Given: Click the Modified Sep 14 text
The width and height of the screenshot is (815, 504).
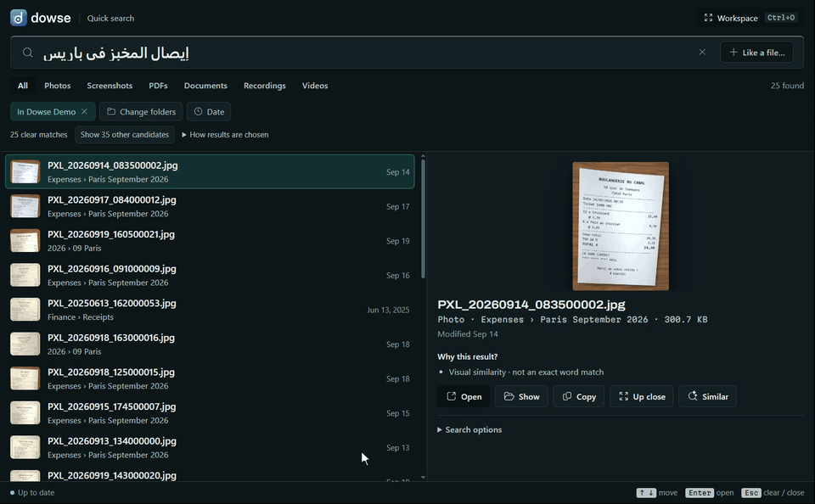Looking at the screenshot, I should [467, 334].
